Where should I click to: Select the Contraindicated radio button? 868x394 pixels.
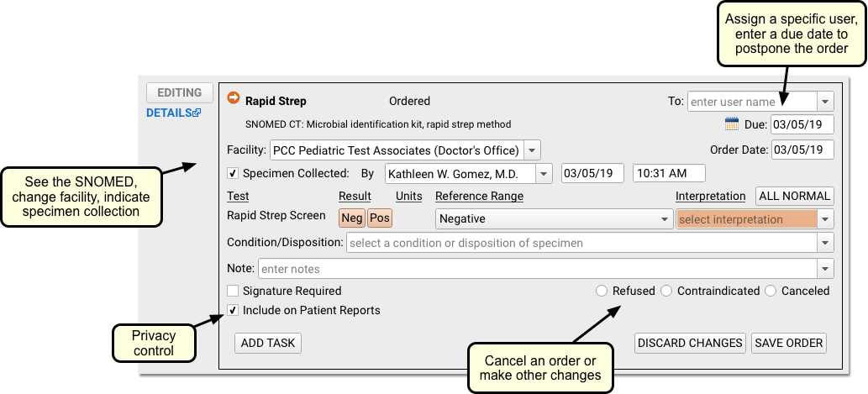[666, 291]
